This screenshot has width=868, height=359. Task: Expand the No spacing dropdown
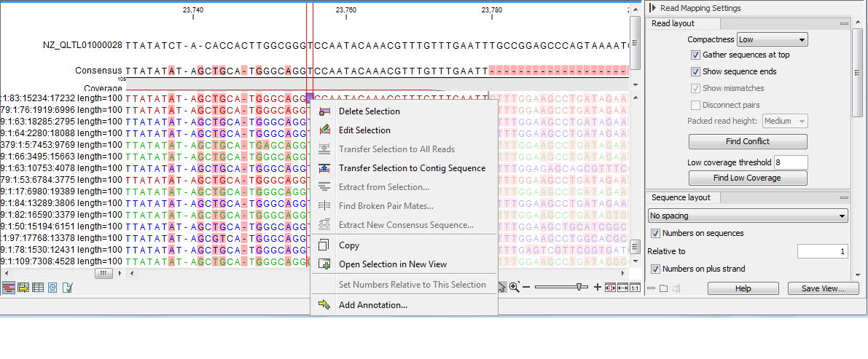click(x=748, y=216)
